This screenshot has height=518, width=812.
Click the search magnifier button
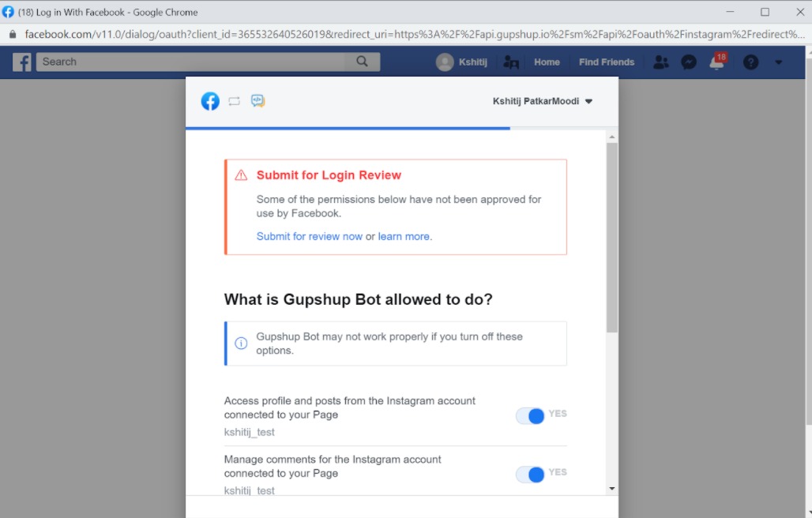(362, 62)
